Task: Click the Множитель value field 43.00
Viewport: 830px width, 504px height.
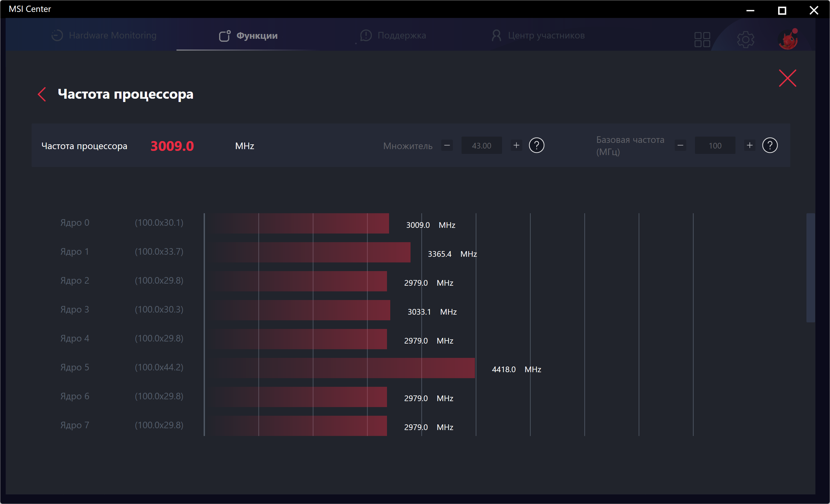Action: pyautogui.click(x=481, y=146)
